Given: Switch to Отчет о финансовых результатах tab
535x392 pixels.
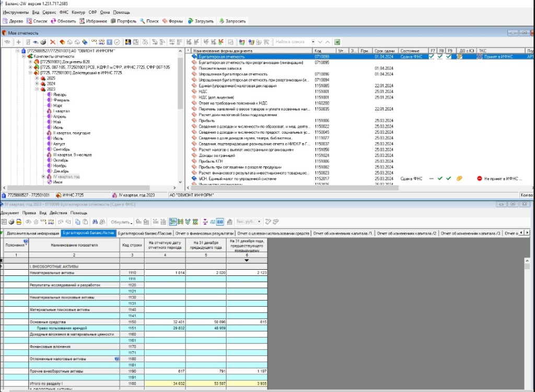Looking at the screenshot, I should [204, 233].
